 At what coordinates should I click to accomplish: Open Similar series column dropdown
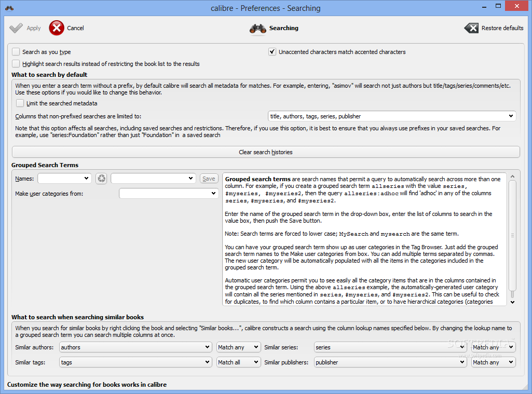pos(390,347)
